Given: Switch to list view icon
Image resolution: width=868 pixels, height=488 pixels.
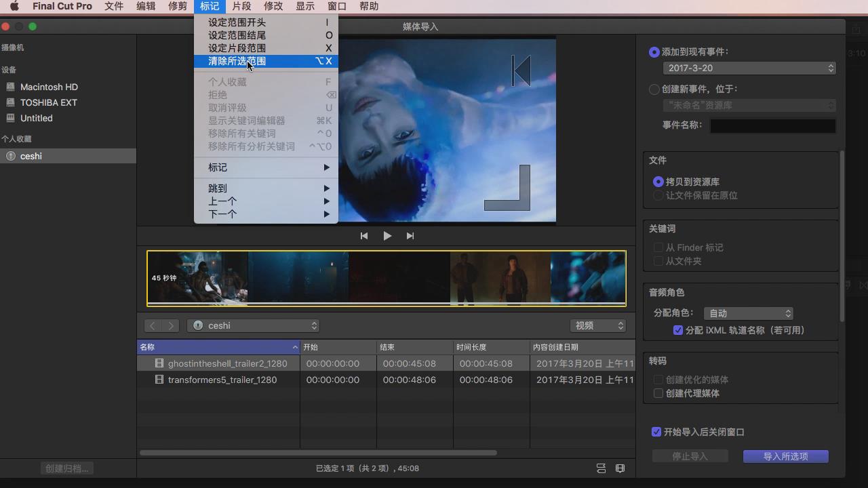Looking at the screenshot, I should (601, 468).
